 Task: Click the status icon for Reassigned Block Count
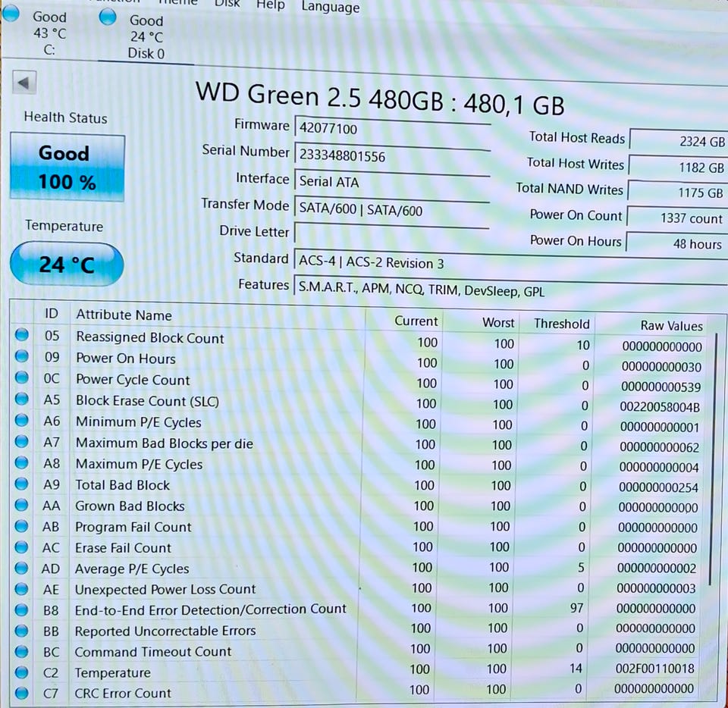tap(22, 334)
